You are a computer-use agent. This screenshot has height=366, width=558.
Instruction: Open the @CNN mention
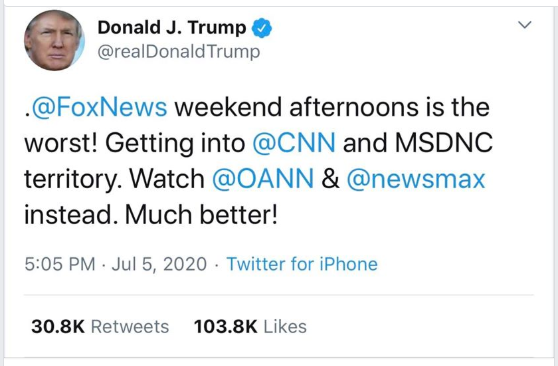tap(294, 142)
